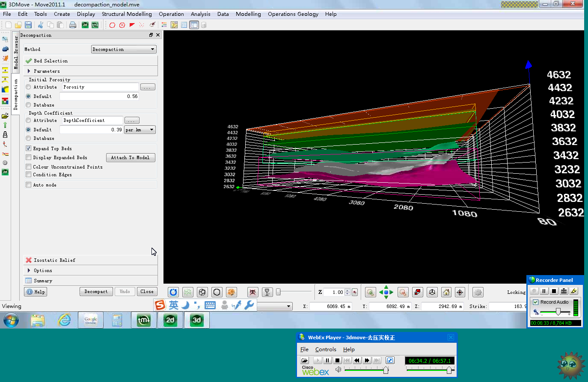
Task: Expand the Parameters section
Action: (x=91, y=71)
